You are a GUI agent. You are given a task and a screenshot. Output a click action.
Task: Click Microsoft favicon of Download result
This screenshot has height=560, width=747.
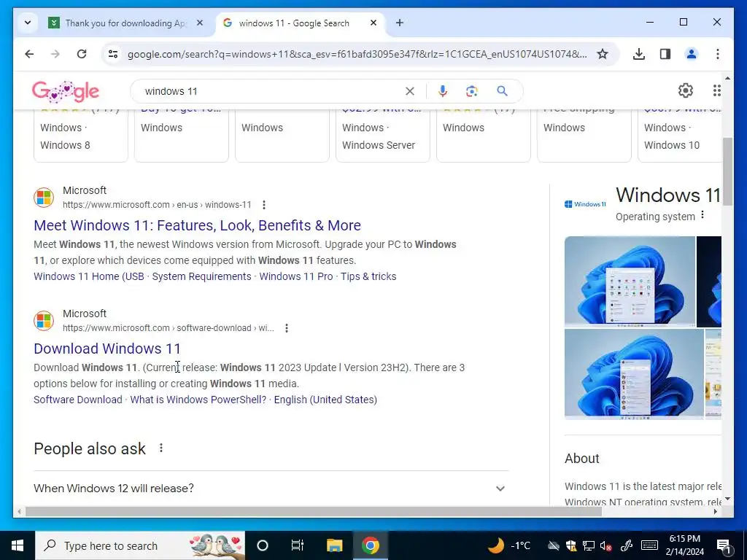[x=44, y=321]
